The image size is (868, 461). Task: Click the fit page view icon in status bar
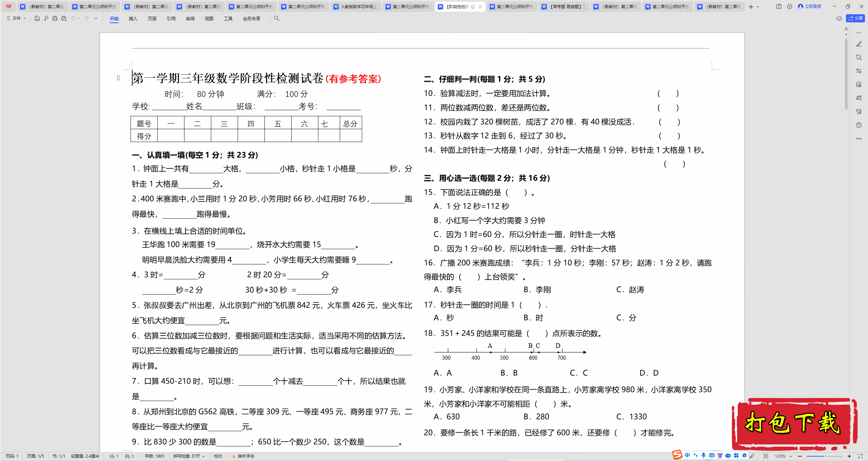click(x=766, y=456)
